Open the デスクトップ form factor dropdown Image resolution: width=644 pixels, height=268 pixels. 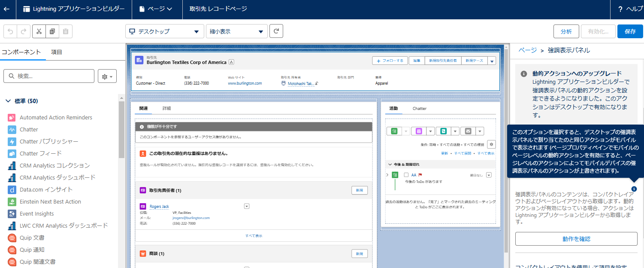tap(165, 31)
